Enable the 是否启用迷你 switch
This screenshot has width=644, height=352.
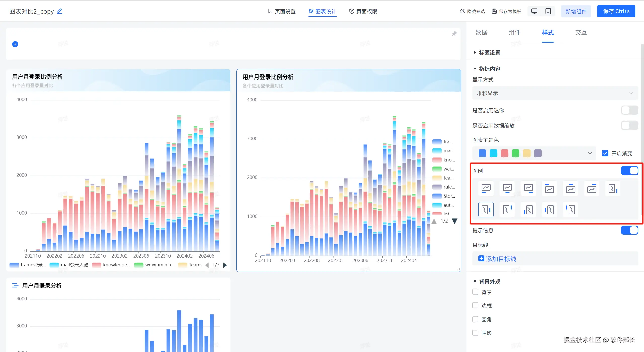click(x=629, y=110)
